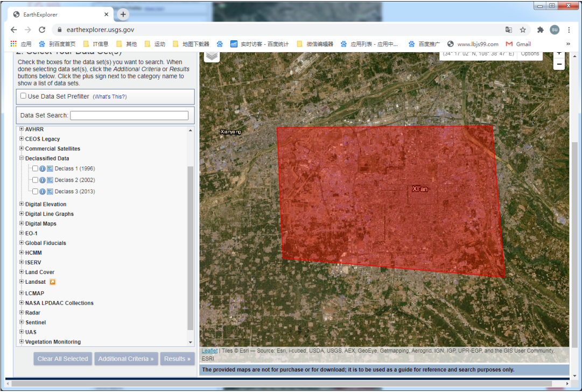Toggle Use Data Set Prefilter checkbox

coord(23,96)
